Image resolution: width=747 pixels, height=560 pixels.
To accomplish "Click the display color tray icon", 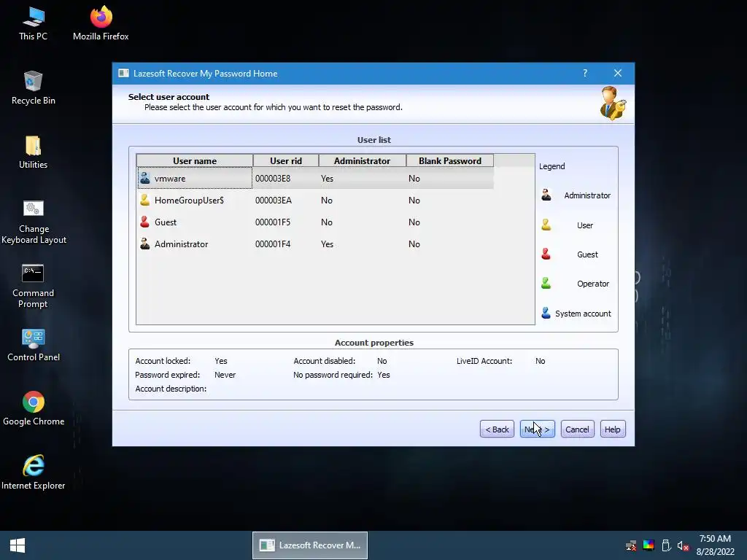I will pyautogui.click(x=649, y=545).
